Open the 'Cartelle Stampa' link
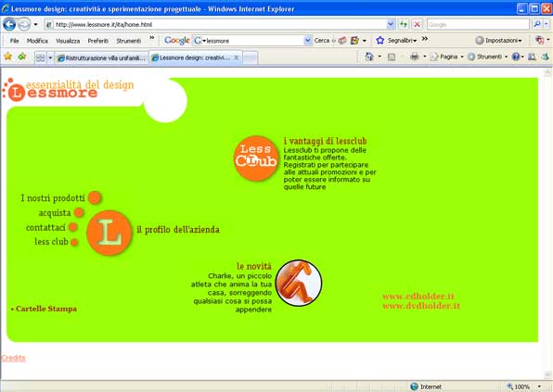The height and width of the screenshot is (392, 553). pyautogui.click(x=46, y=309)
